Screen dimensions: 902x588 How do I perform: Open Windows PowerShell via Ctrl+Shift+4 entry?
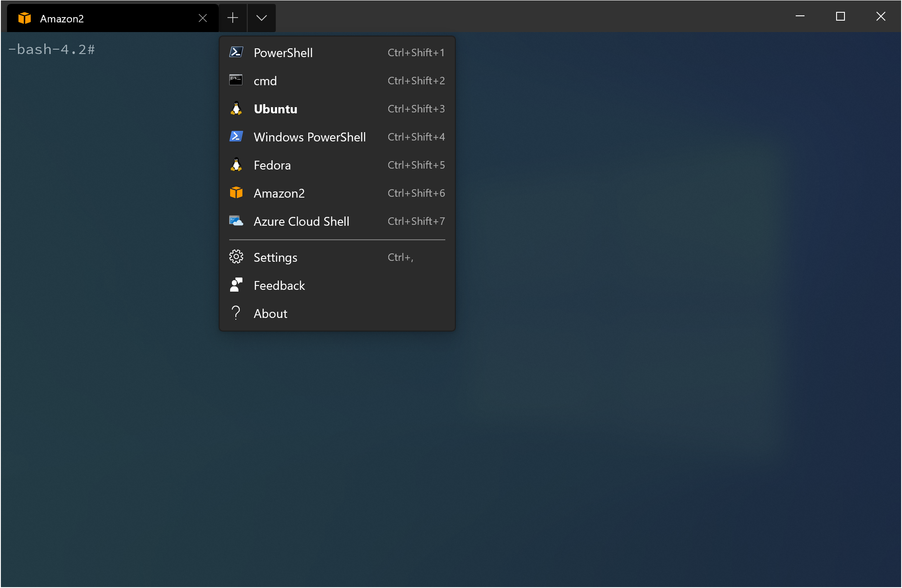(416, 137)
